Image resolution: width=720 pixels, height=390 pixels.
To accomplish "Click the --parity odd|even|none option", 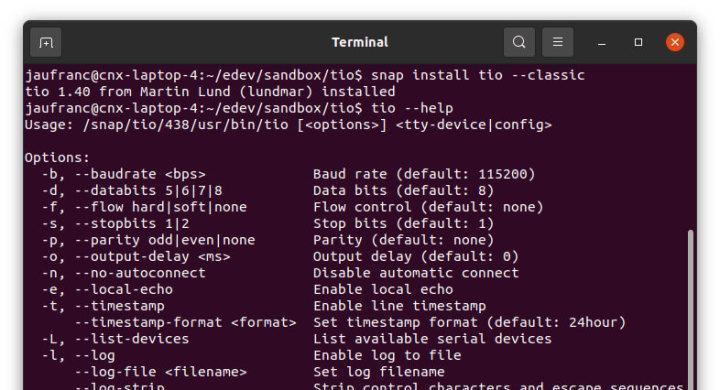I will click(x=165, y=240).
